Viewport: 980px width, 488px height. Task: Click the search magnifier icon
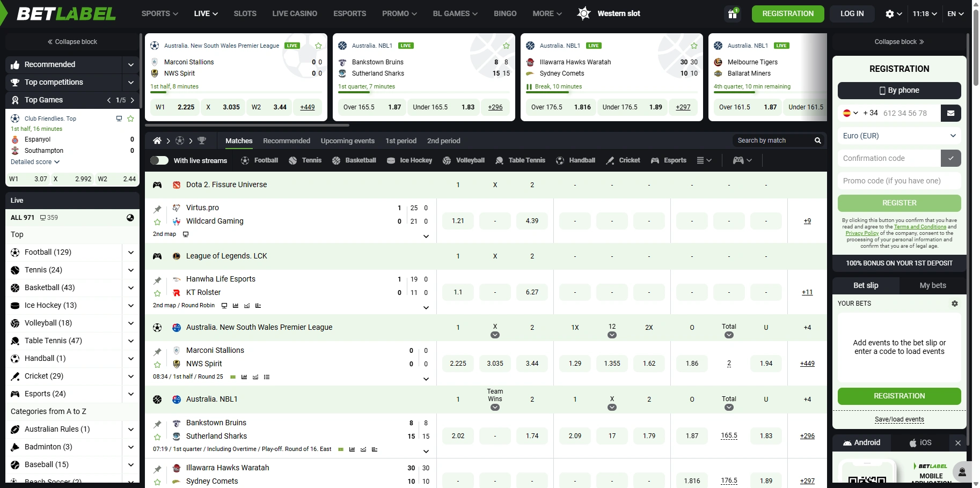tap(817, 141)
